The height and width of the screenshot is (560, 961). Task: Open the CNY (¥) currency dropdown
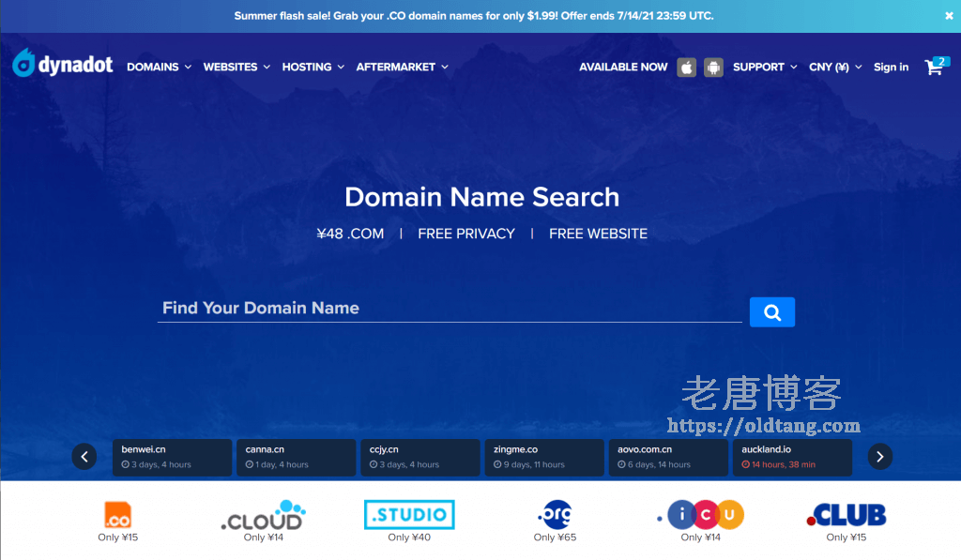click(x=834, y=68)
